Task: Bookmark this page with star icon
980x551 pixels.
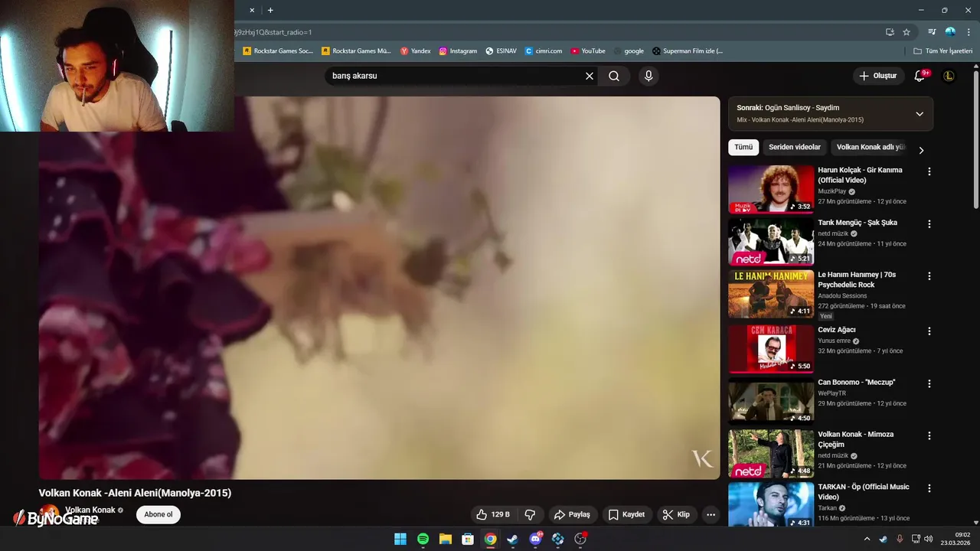Action: (906, 32)
